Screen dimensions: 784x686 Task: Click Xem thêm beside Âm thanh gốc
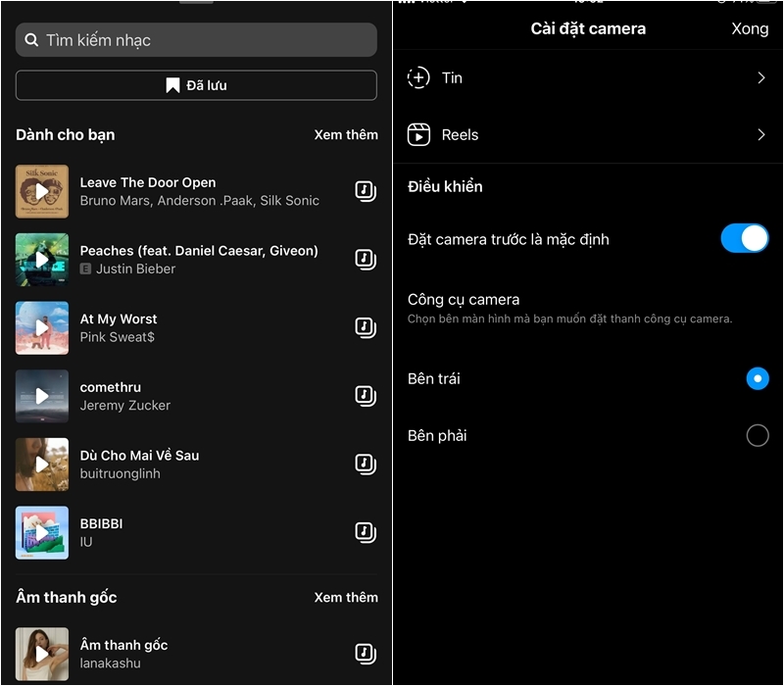pos(345,597)
